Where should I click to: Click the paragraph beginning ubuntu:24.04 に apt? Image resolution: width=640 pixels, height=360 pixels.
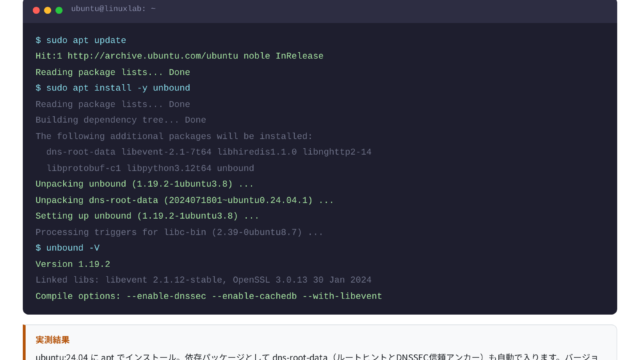(x=317, y=356)
